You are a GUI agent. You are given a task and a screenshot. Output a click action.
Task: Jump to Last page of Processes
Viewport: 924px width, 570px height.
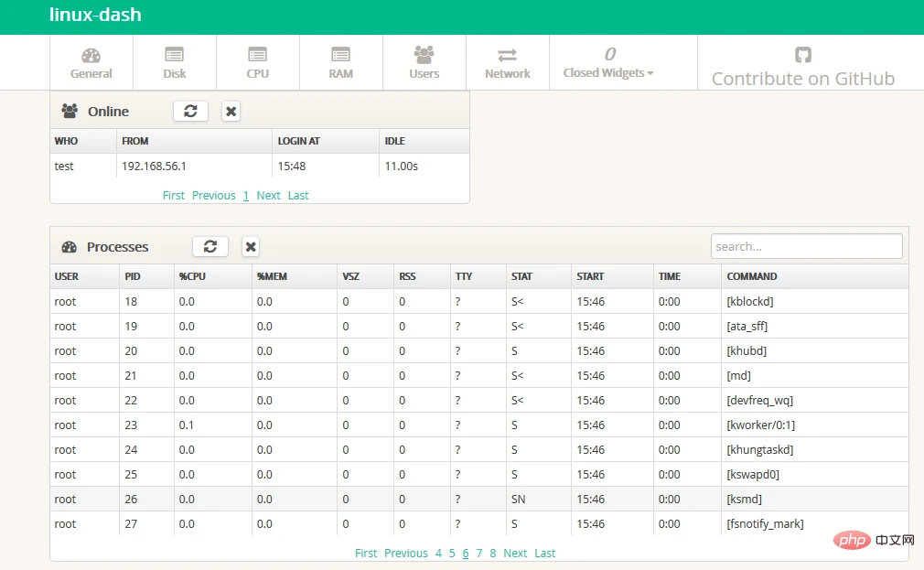545,553
